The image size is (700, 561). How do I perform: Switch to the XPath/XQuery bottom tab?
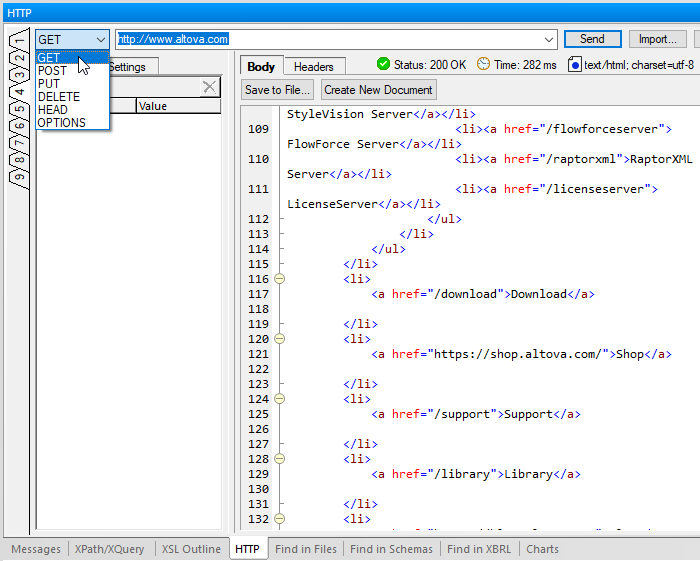click(x=110, y=549)
